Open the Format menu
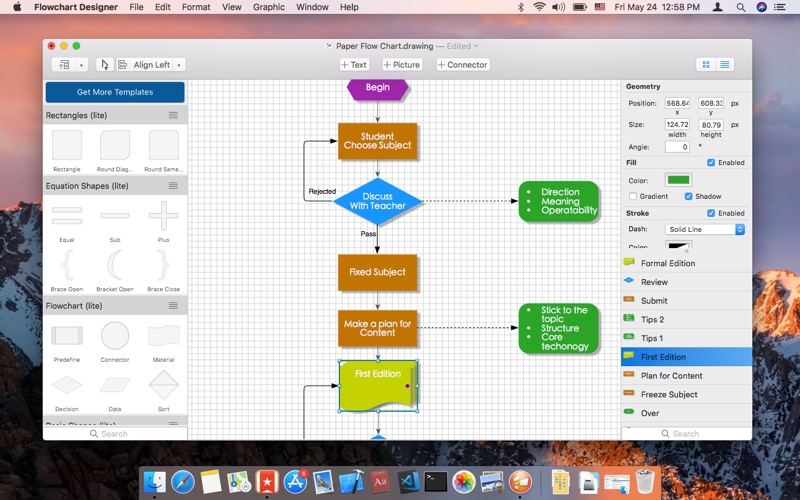This screenshot has height=500, width=800. (x=196, y=7)
